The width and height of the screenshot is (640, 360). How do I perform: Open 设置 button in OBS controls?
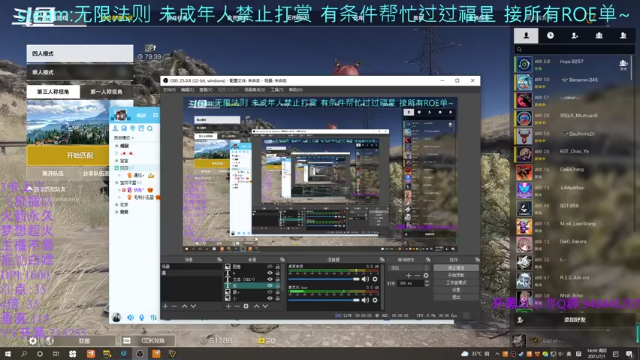click(456, 290)
